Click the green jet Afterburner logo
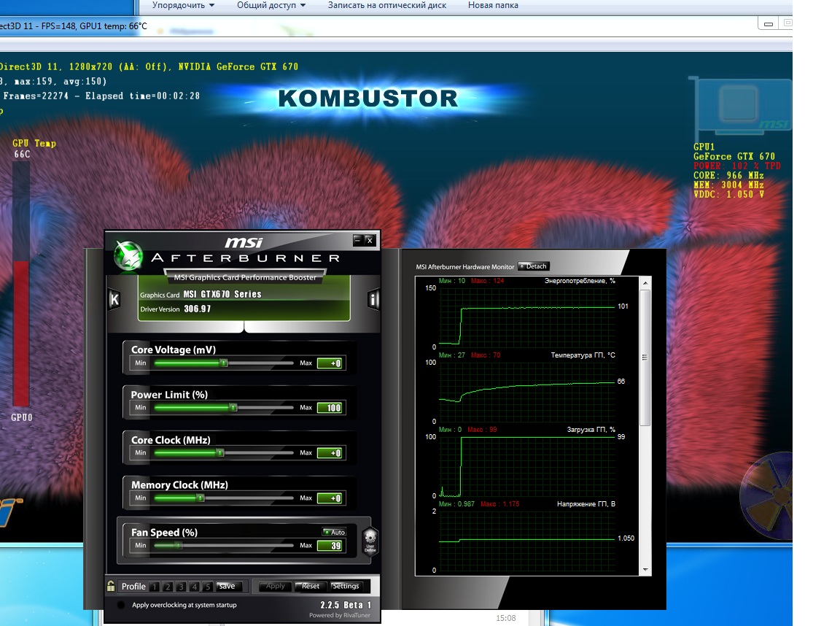The image size is (840, 626). (x=128, y=255)
